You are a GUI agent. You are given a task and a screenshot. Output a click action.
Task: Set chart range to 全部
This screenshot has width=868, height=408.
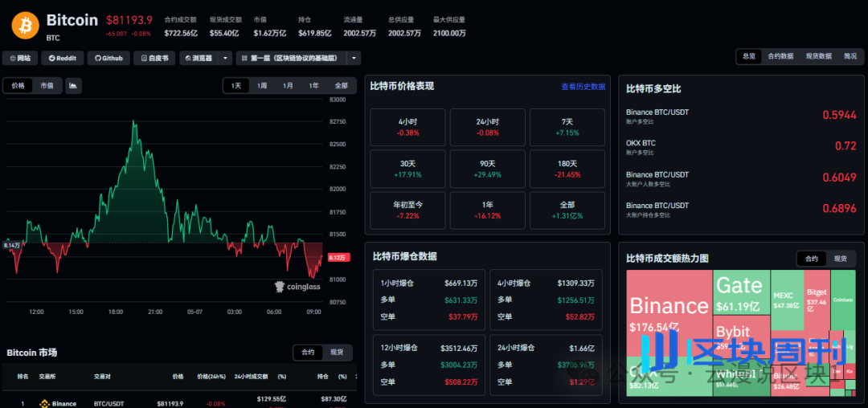341,86
